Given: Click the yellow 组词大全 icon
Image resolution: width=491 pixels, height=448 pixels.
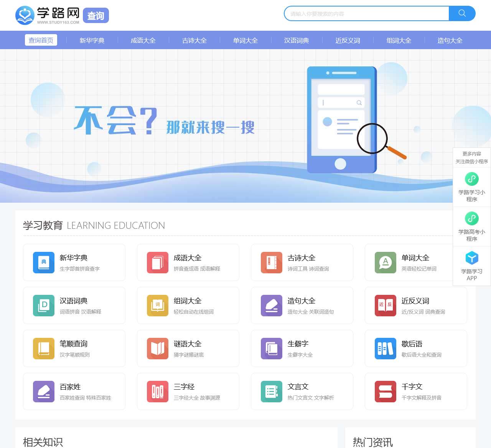Looking at the screenshot, I should click(157, 306).
